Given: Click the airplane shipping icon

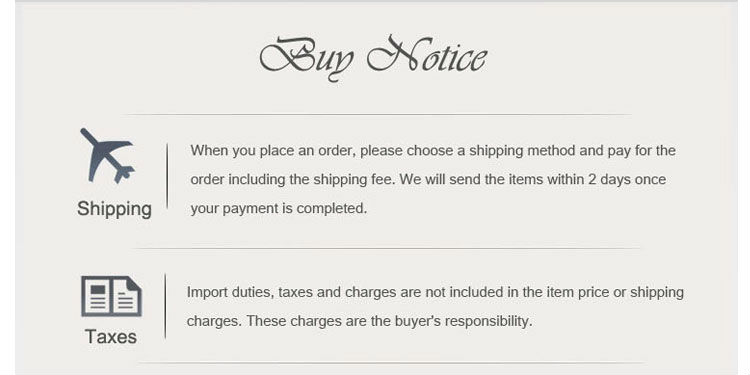Looking at the screenshot, I should [x=108, y=155].
